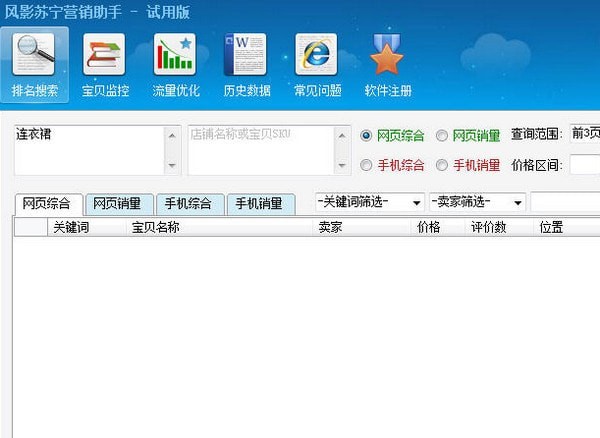Switch to the 手机销量 results tab
This screenshot has width=600, height=438.
click(x=258, y=204)
